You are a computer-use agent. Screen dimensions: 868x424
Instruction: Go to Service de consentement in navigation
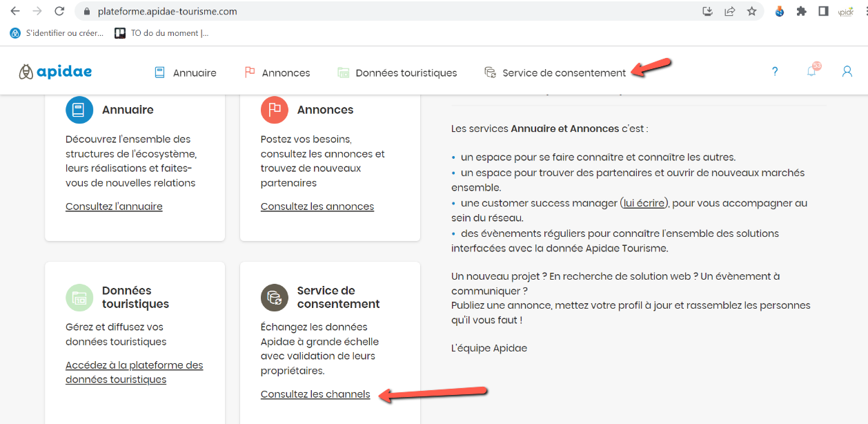(x=555, y=73)
